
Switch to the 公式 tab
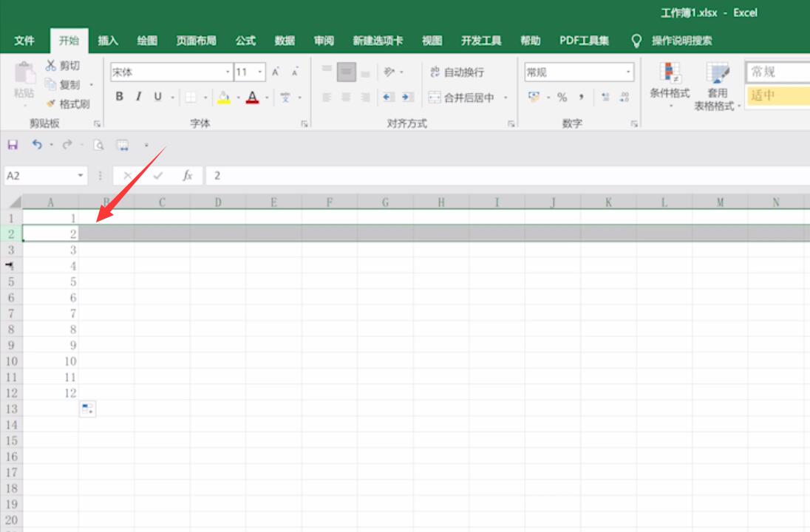pyautogui.click(x=245, y=41)
